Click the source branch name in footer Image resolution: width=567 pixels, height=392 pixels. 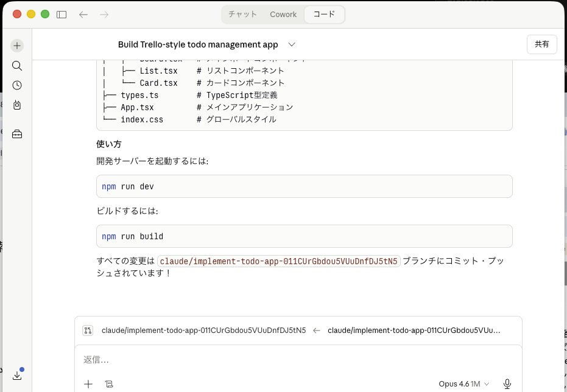coord(203,331)
